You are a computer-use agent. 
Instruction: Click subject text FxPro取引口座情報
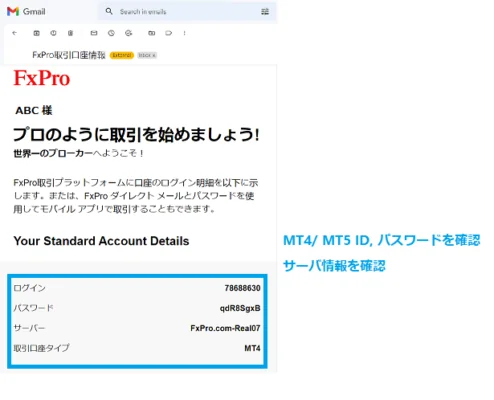tap(69, 55)
